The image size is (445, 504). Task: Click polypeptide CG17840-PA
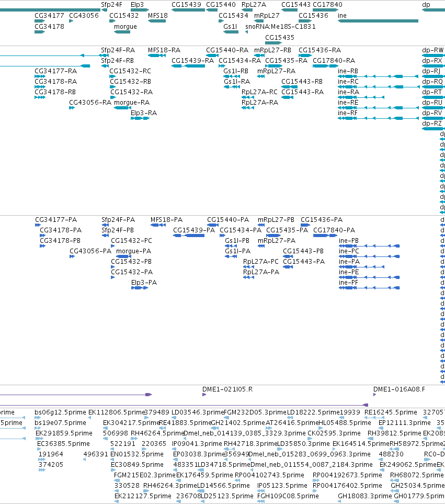(x=334, y=230)
